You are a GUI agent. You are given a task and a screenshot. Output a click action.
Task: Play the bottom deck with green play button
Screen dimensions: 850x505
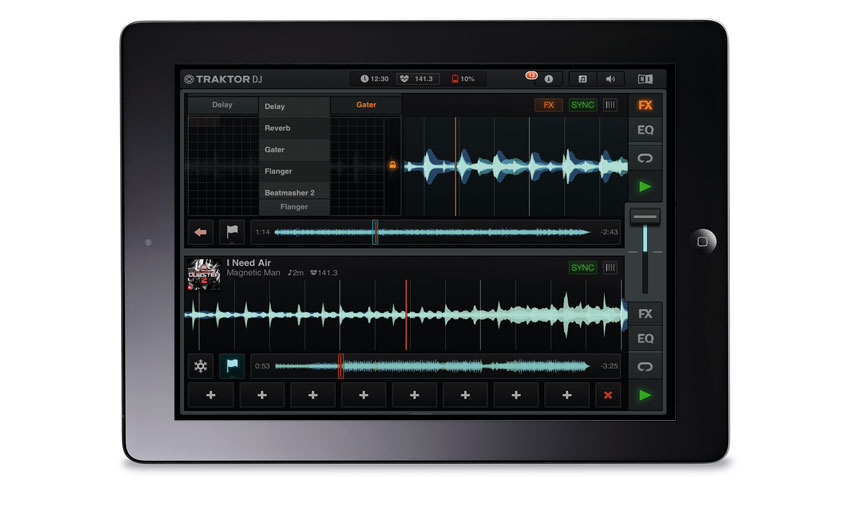click(x=645, y=395)
